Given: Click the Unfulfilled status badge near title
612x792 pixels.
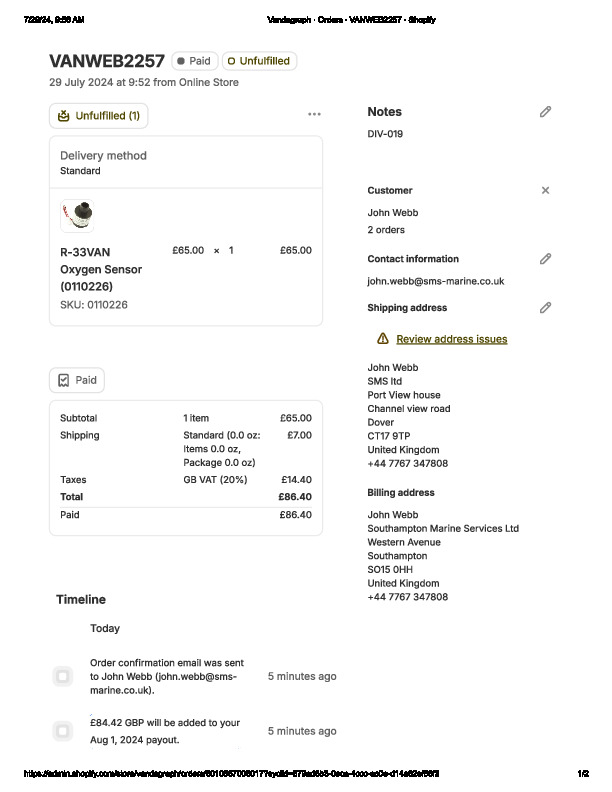Looking at the screenshot, I should pyautogui.click(x=259, y=61).
